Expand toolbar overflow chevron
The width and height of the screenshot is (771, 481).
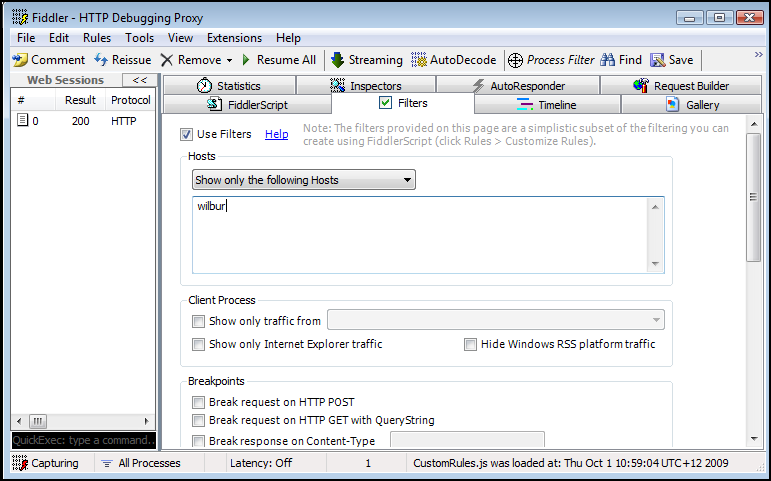[758, 55]
